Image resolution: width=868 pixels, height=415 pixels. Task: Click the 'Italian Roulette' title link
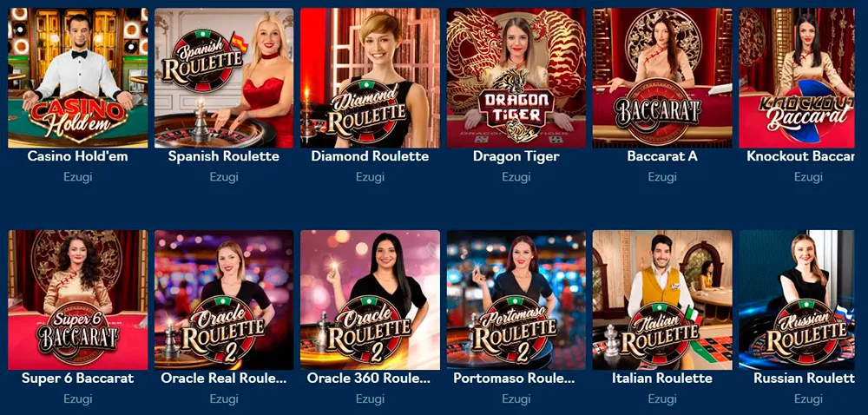662,379
